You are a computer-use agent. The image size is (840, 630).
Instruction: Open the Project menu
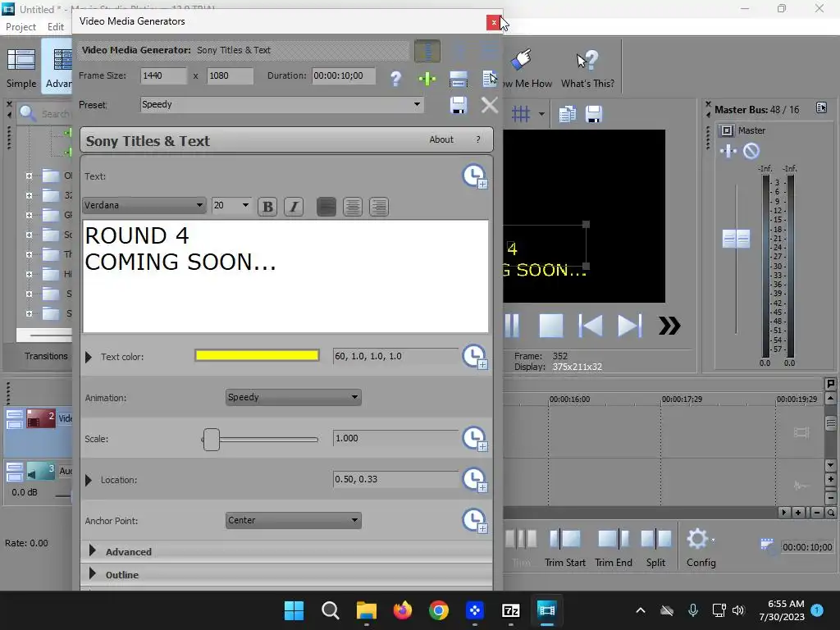pyautogui.click(x=21, y=27)
